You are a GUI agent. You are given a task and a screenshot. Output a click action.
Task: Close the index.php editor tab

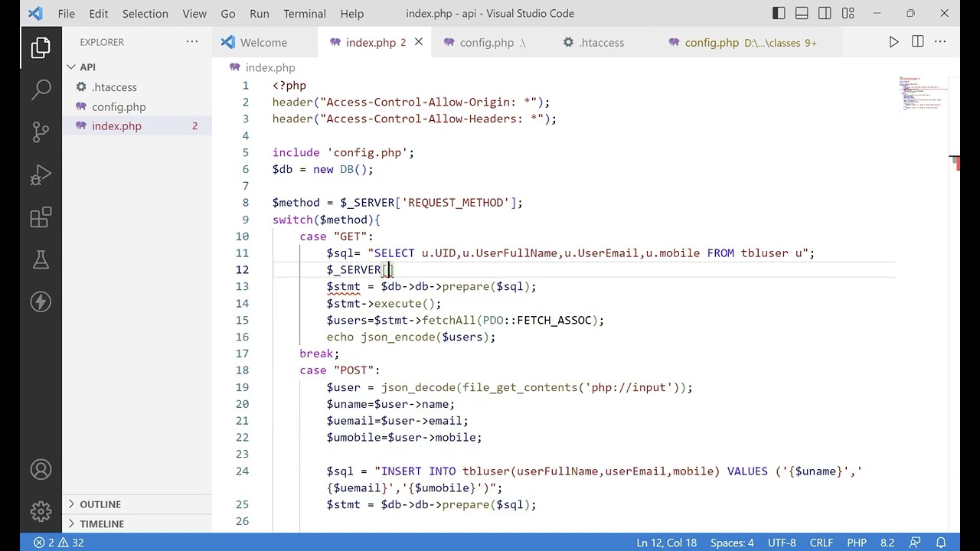tap(419, 42)
